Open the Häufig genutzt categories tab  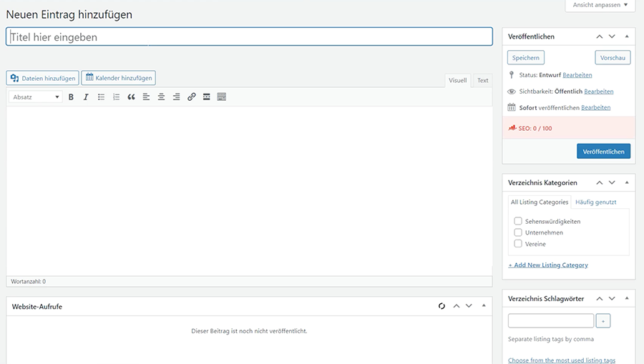[x=595, y=202]
